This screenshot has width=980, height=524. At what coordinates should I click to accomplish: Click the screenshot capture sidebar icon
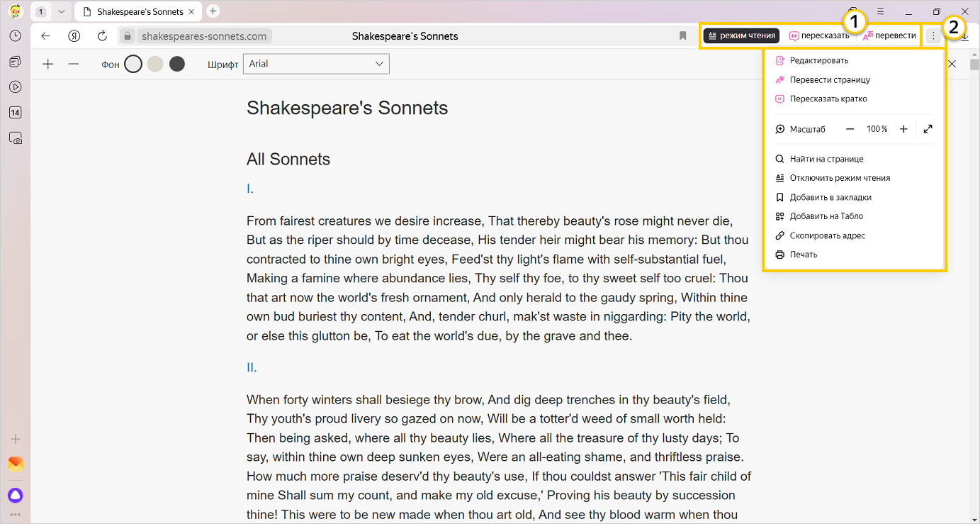coord(16,138)
